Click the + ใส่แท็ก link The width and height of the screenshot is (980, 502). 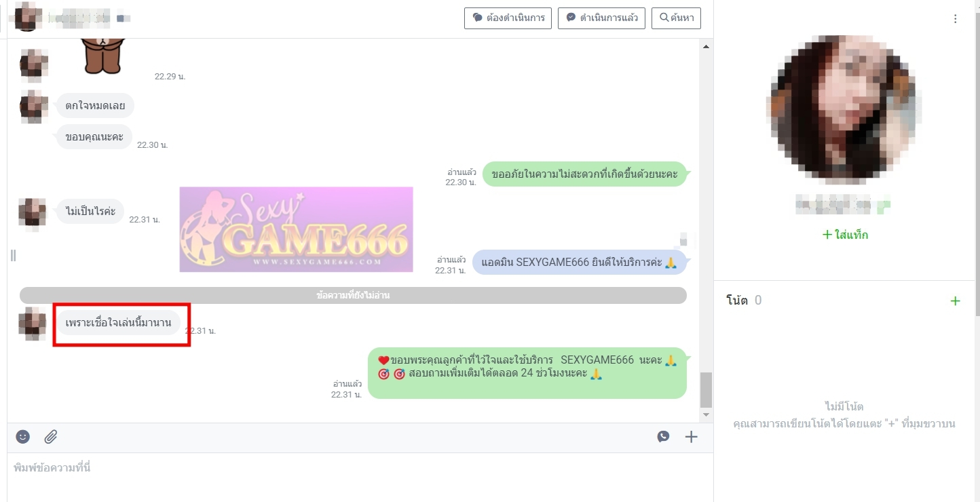click(x=845, y=235)
